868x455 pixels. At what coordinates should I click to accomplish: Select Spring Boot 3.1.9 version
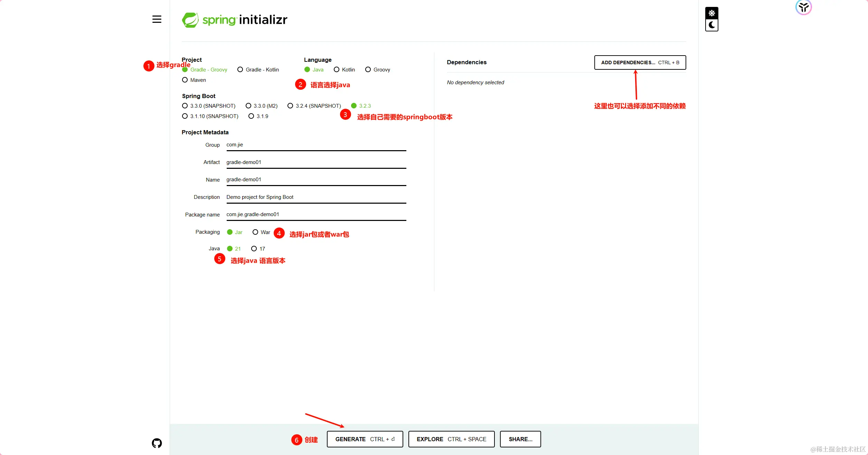pyautogui.click(x=258, y=116)
